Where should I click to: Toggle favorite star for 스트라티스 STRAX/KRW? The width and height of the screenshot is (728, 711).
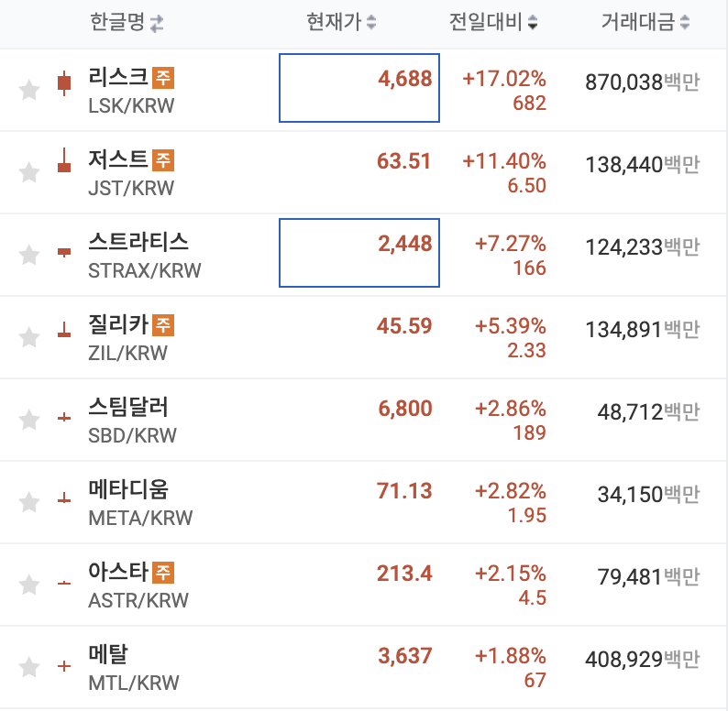coord(28,255)
